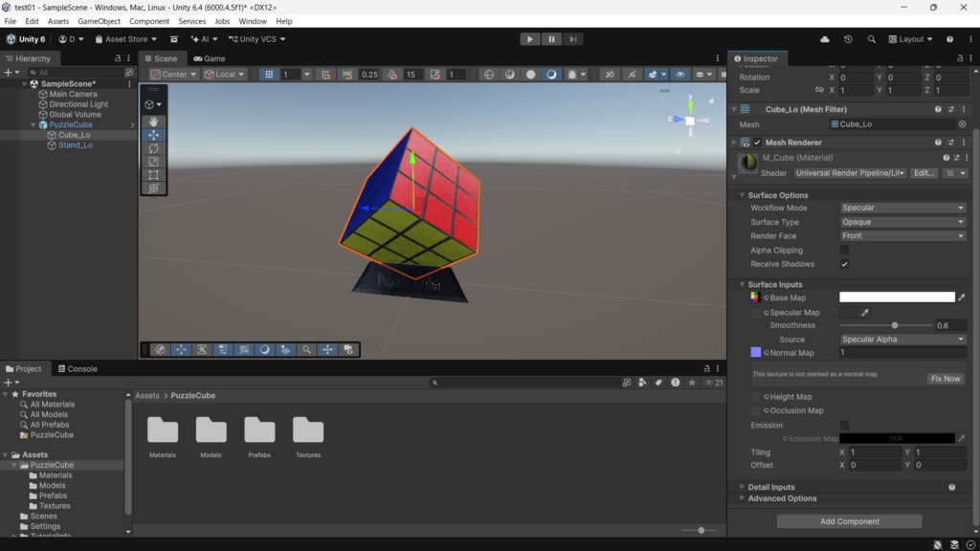Open the Render Face dropdown
The height and width of the screenshot is (551, 980).
pyautogui.click(x=902, y=235)
